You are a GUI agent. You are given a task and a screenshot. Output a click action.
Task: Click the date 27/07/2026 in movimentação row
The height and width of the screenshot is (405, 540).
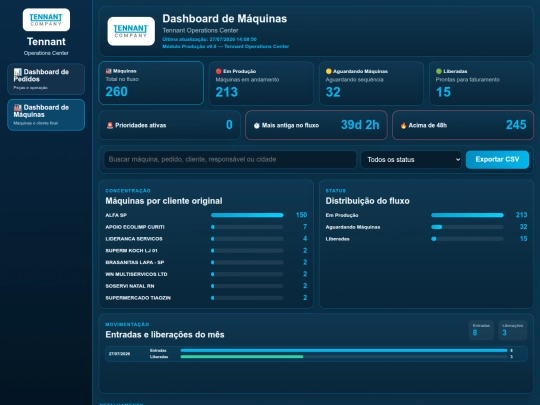119,354
